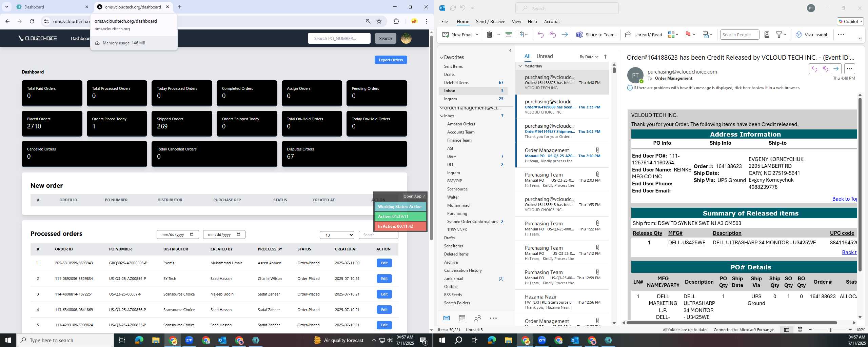The width and height of the screenshot is (868, 347).
Task: Click the more actions ellipsis in reading pane header
Action: [x=849, y=69]
